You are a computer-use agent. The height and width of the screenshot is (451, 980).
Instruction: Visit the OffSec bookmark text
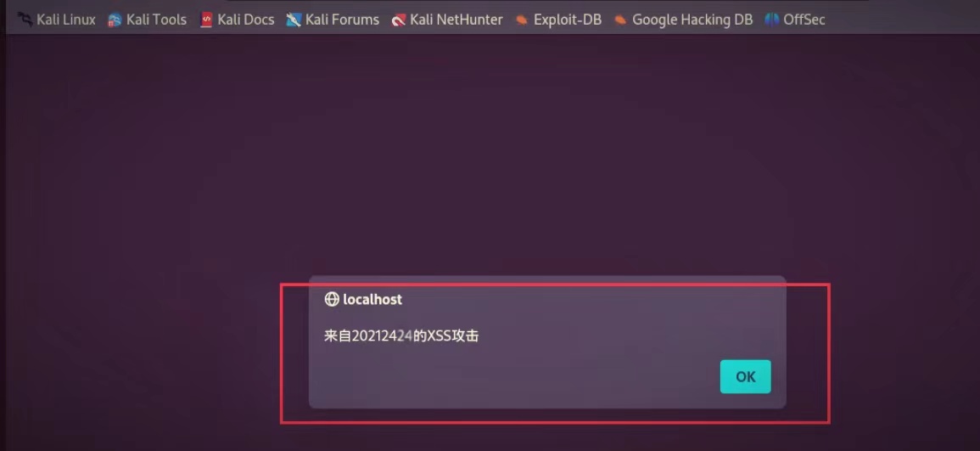[x=804, y=20]
